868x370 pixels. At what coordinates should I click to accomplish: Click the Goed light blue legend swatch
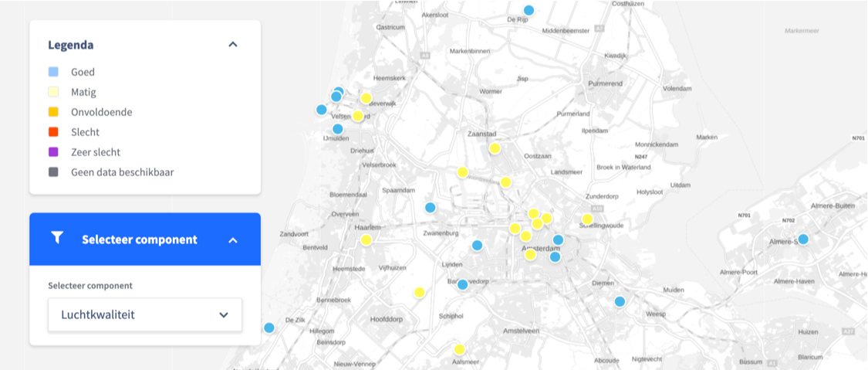[53, 72]
